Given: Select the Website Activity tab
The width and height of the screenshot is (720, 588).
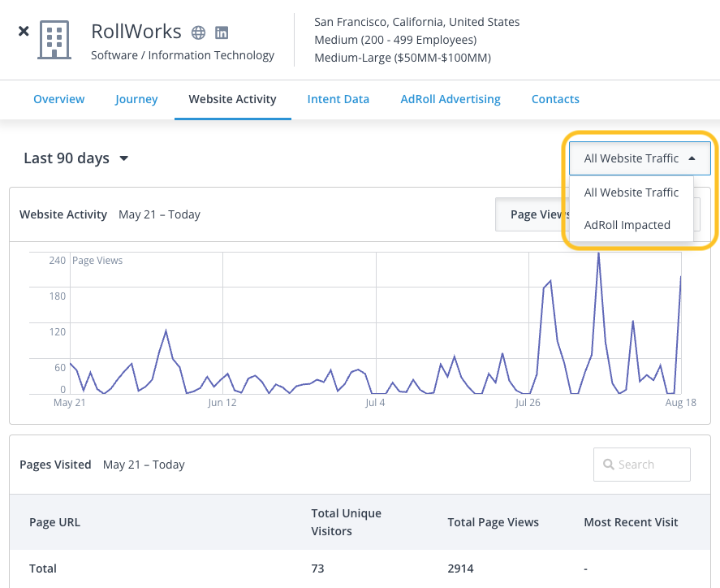Looking at the screenshot, I should (232, 99).
